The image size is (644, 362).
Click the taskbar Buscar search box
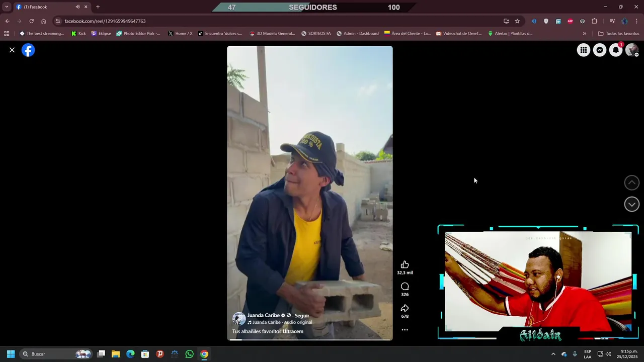[x=56, y=354]
